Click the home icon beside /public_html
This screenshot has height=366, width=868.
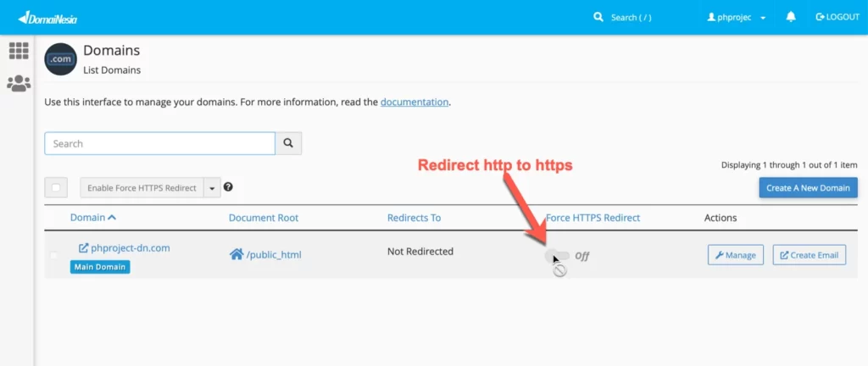[236, 254]
